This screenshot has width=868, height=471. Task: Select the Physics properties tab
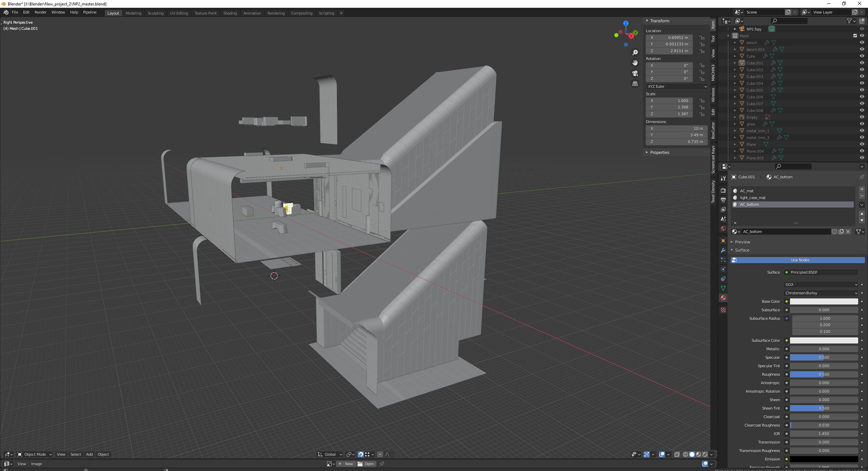723,269
